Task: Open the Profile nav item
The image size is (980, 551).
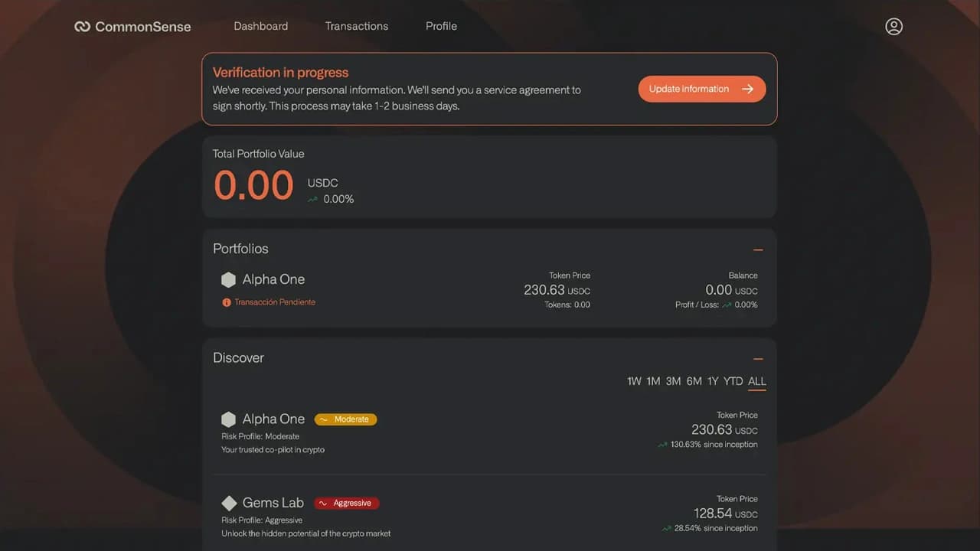Action: [x=441, y=26]
